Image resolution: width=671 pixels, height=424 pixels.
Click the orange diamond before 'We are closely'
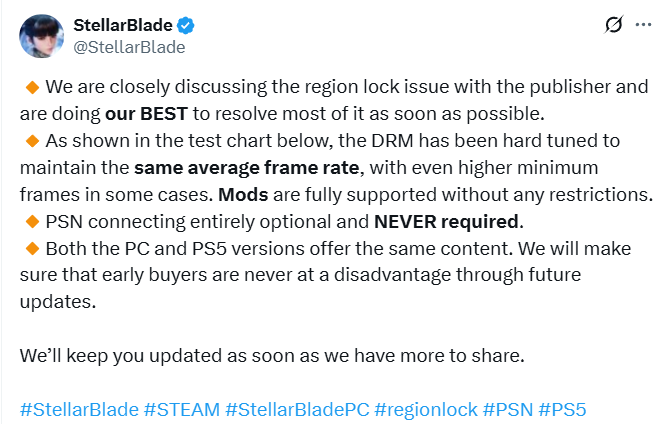pos(33,87)
